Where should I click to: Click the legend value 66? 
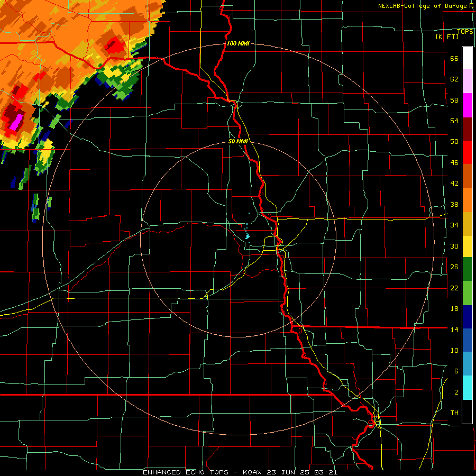coord(454,58)
